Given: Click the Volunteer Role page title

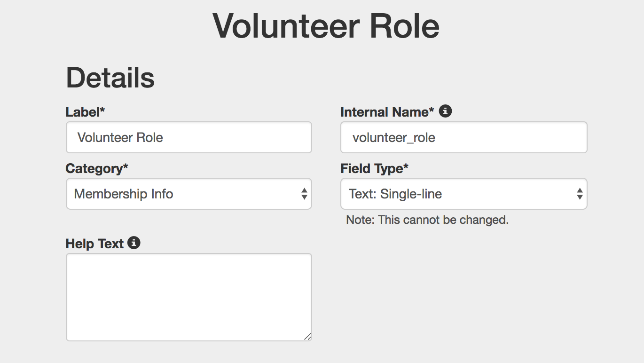Looking at the screenshot, I should pyautogui.click(x=326, y=25).
